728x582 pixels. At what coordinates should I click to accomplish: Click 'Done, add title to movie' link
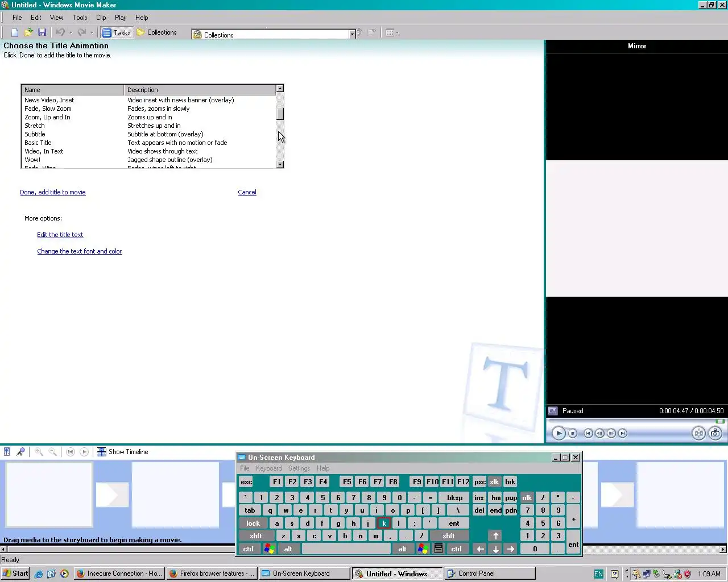pos(53,192)
